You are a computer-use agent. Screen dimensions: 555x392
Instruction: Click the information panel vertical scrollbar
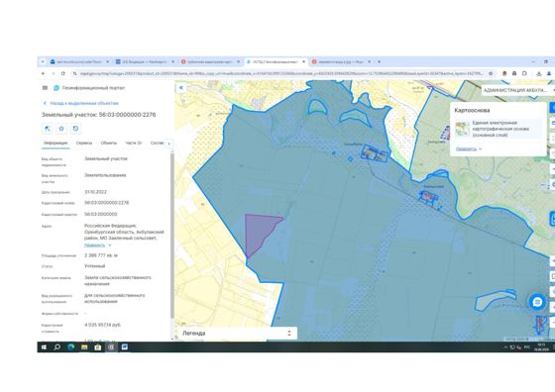(172, 236)
